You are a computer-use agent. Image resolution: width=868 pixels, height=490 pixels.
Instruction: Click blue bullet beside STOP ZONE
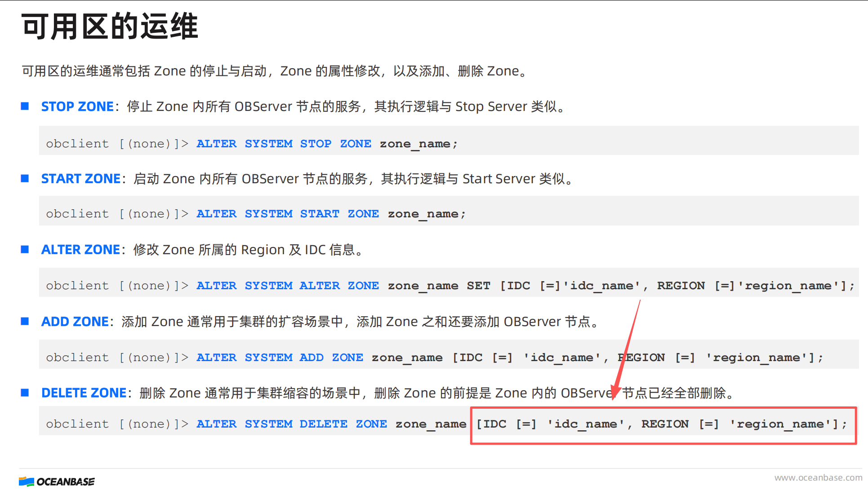pyautogui.click(x=25, y=106)
